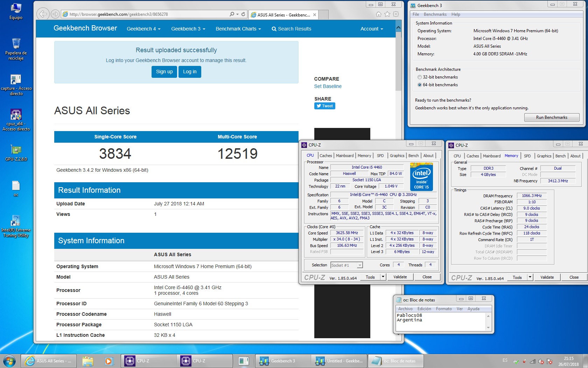Open Formato menu in Bloc de notas

pyautogui.click(x=443, y=309)
